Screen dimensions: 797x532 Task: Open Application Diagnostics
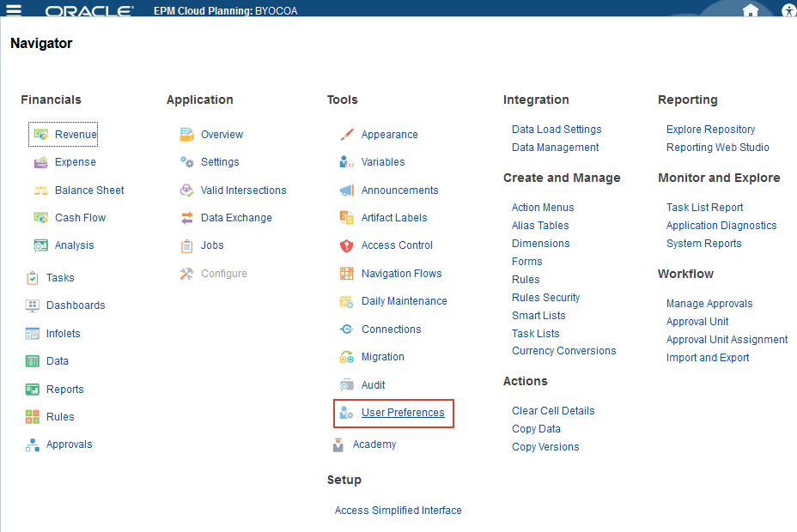coord(721,226)
